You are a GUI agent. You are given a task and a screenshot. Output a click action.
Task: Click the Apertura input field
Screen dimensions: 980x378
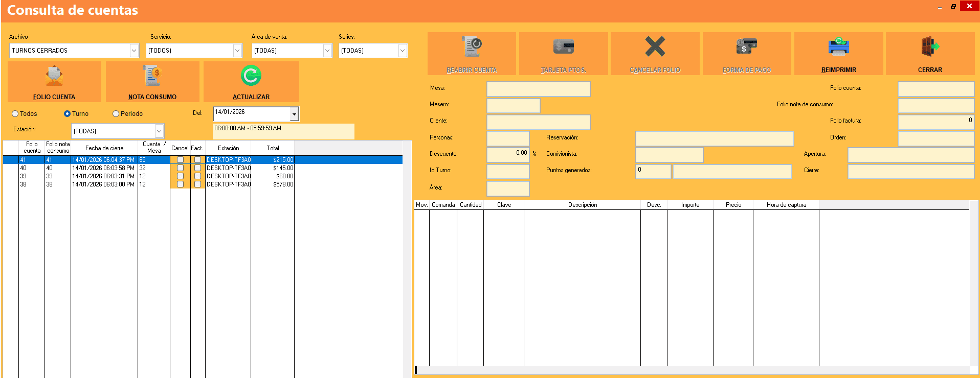tap(911, 155)
